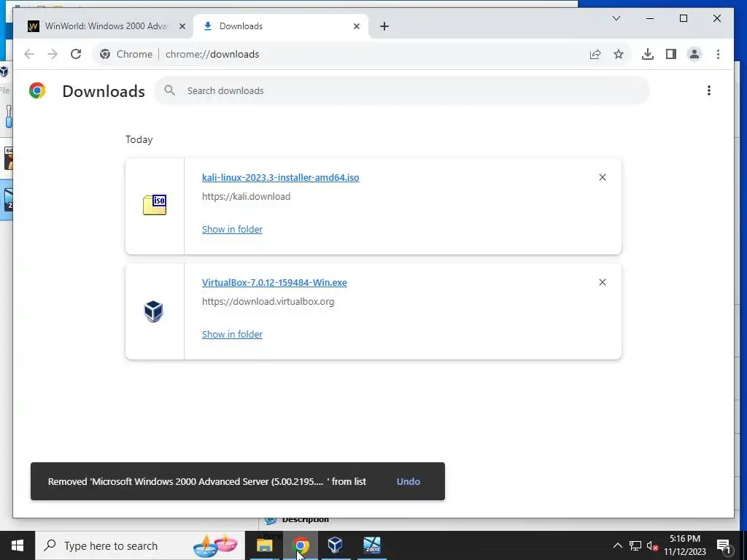Screen dimensions: 747x560
Task: Go forward in browser history
Action: point(53,54)
